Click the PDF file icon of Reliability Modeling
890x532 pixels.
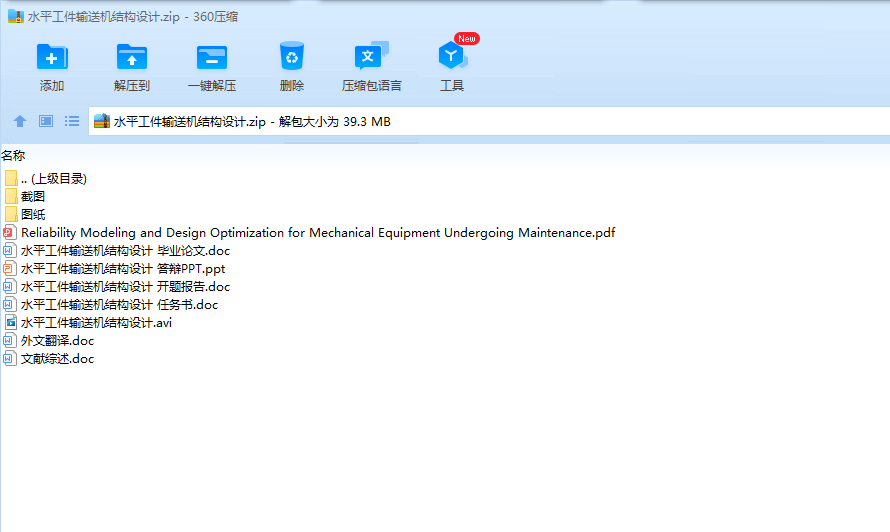pyautogui.click(x=10, y=232)
